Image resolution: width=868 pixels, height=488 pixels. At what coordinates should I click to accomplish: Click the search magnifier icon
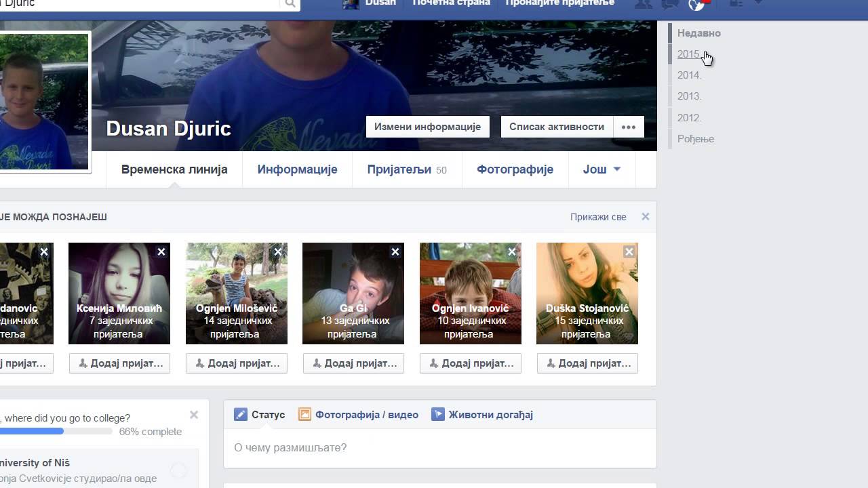coord(290,3)
